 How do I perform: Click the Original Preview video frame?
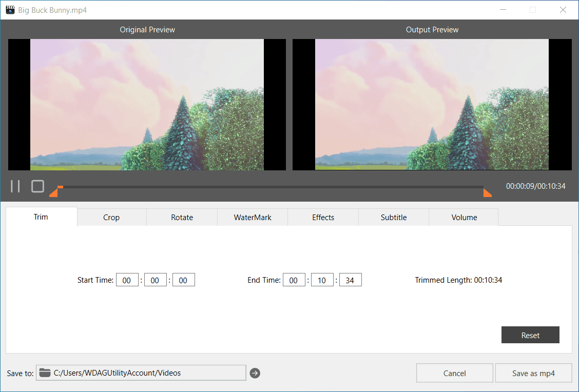tap(147, 105)
